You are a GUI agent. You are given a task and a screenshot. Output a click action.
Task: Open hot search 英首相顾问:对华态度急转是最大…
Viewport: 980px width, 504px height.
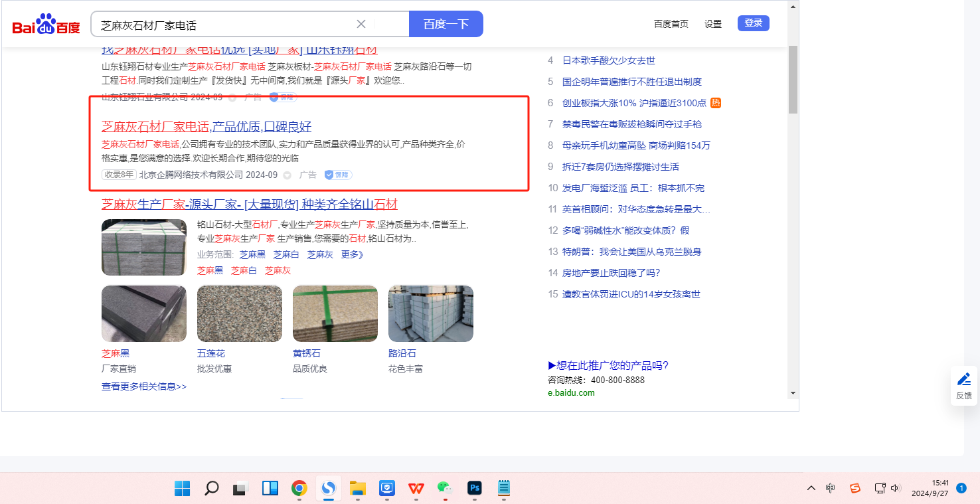click(636, 209)
